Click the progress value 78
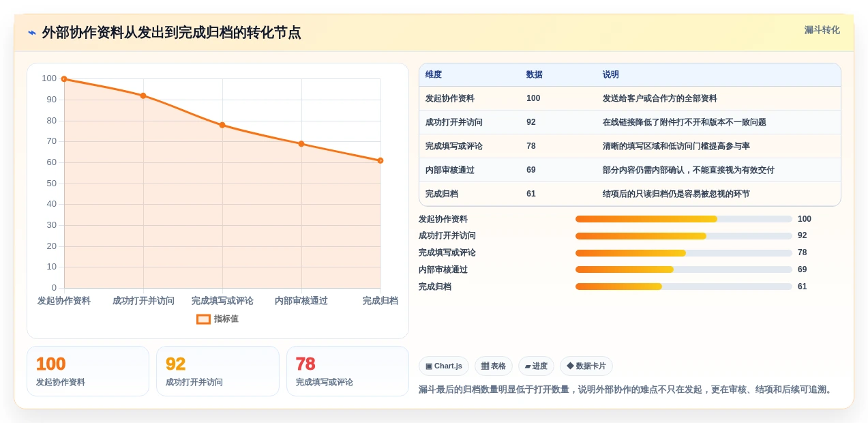868x423 pixels. pyautogui.click(x=803, y=252)
